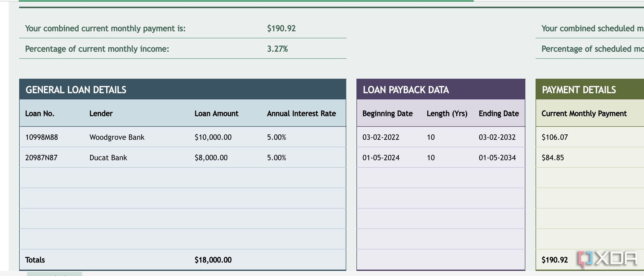
Task: Select the $84.85 monthly payment cell
Action: (553, 158)
